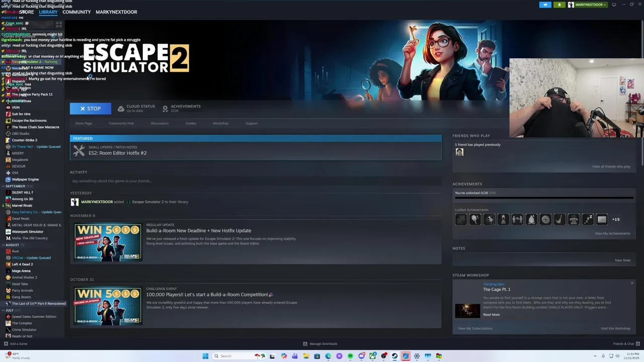Select Waterpark Simulator in library list

[x=28, y=232]
